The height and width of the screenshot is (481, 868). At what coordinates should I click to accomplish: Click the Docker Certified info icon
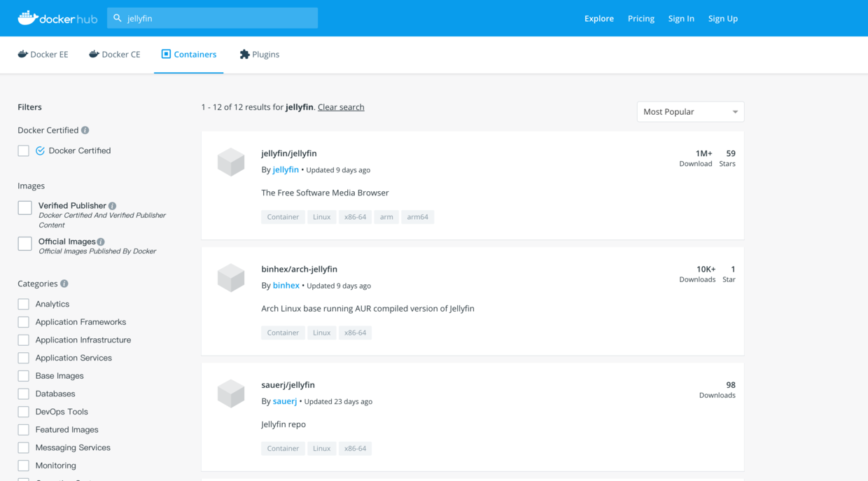85,130
